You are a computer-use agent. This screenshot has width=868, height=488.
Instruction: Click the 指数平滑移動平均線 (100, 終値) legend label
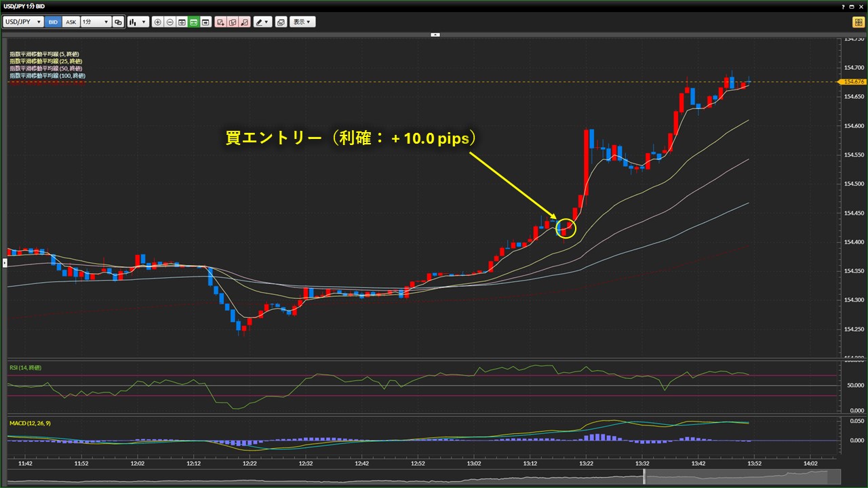[x=47, y=76]
